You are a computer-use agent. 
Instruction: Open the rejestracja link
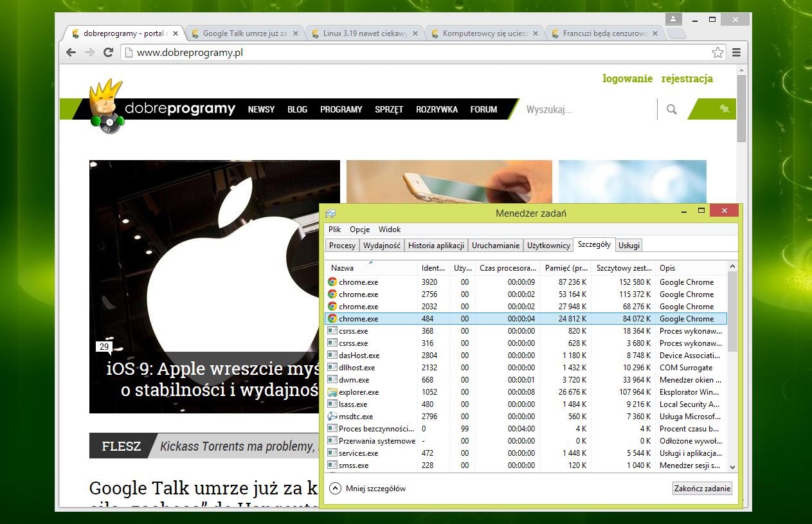687,78
